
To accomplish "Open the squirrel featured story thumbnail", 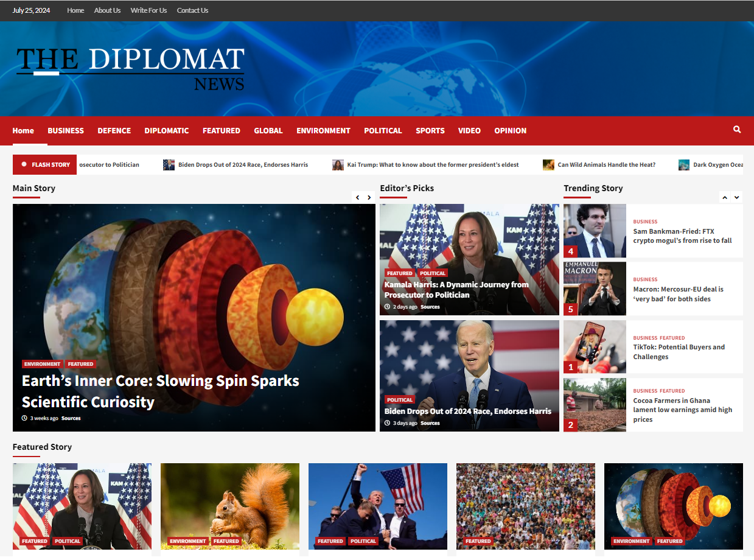I will (x=230, y=506).
